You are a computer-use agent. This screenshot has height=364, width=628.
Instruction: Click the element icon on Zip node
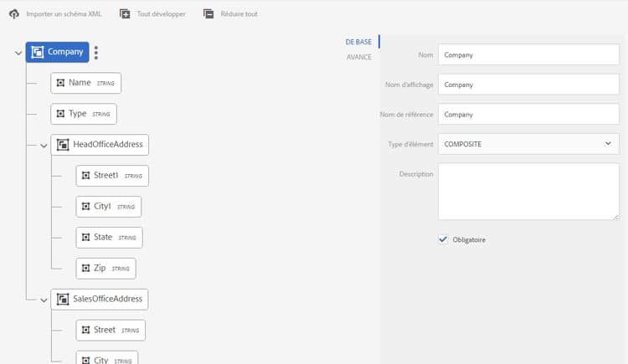[x=85, y=269]
